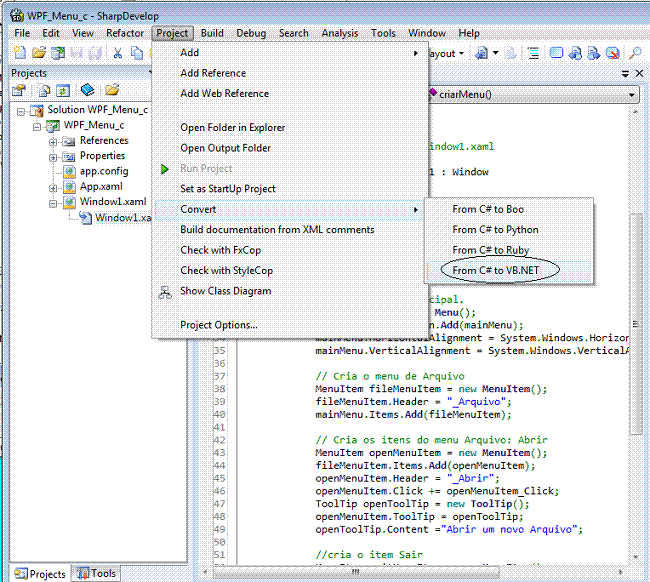
Task: Click the grayed Navigate Forward icon
Action: click(511, 53)
